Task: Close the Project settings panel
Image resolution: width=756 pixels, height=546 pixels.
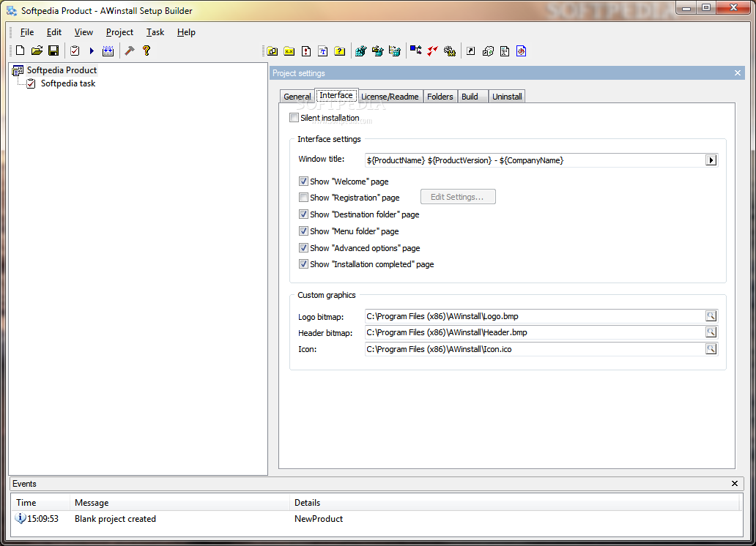Action: pos(738,72)
